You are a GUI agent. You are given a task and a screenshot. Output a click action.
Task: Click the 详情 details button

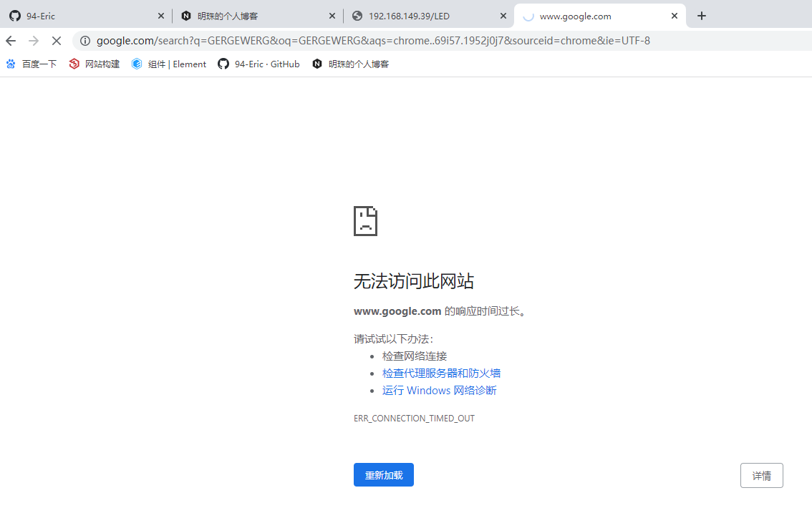pos(761,475)
